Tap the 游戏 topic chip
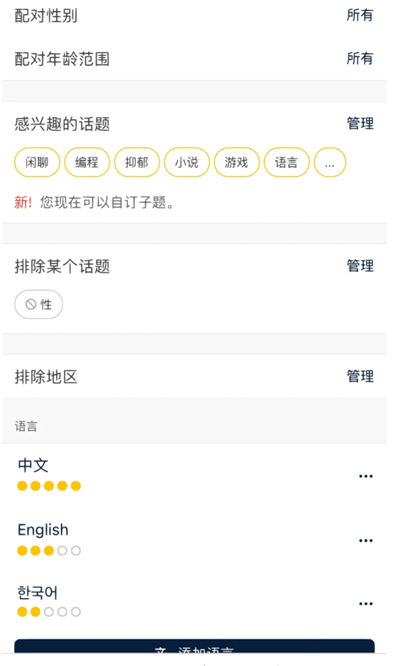 coord(237,162)
